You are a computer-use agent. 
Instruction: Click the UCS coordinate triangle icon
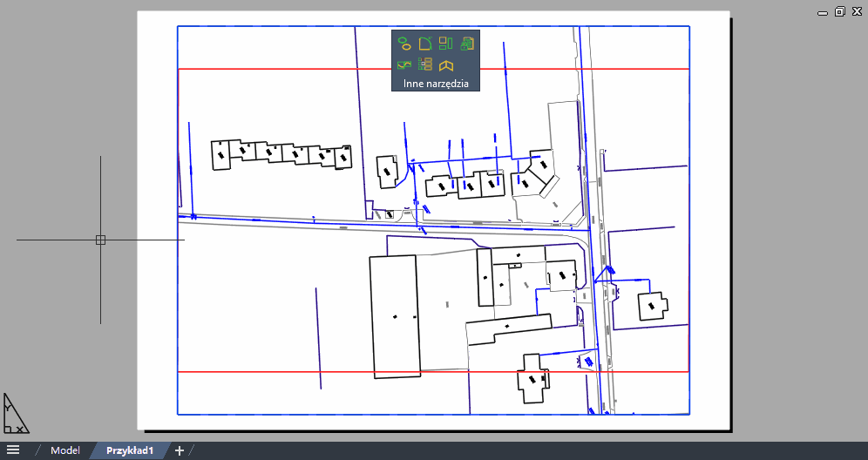(x=15, y=414)
